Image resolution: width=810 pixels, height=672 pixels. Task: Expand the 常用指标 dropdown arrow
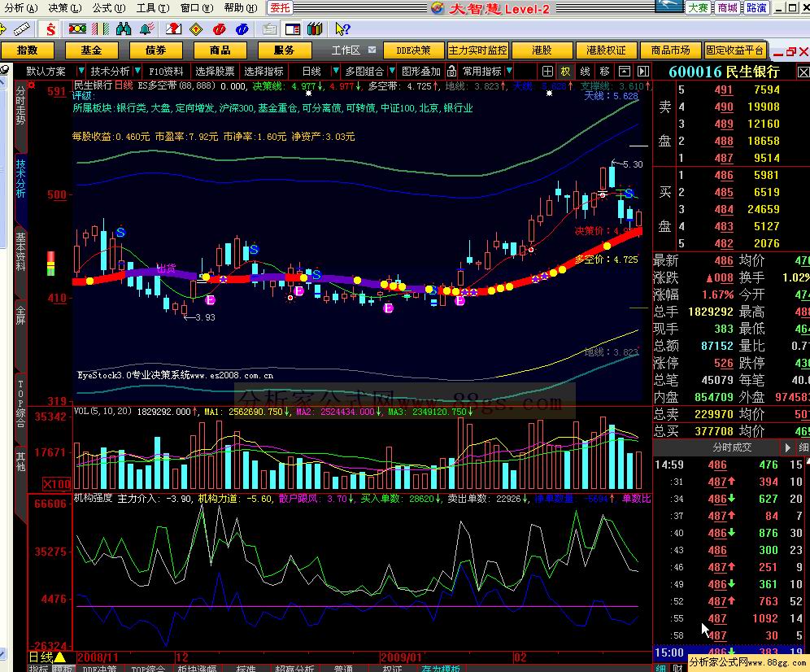click(509, 71)
